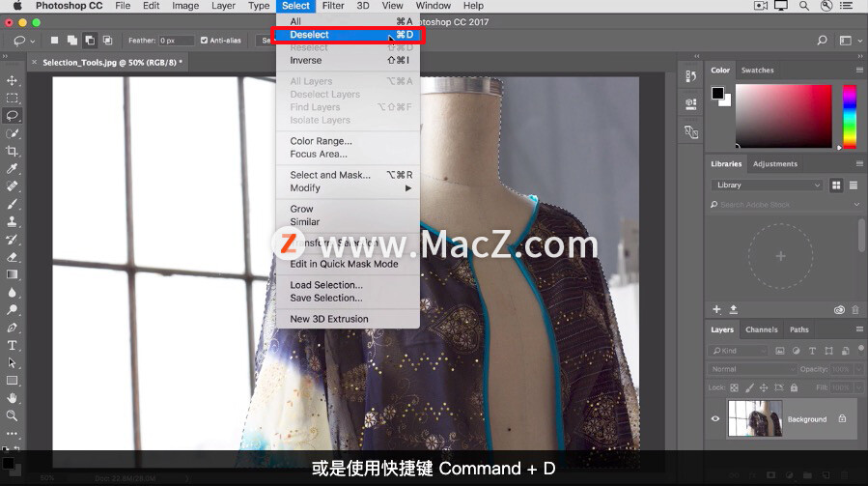Choose Select and Mask... menu item
This screenshot has height=486, width=868.
coord(348,175)
